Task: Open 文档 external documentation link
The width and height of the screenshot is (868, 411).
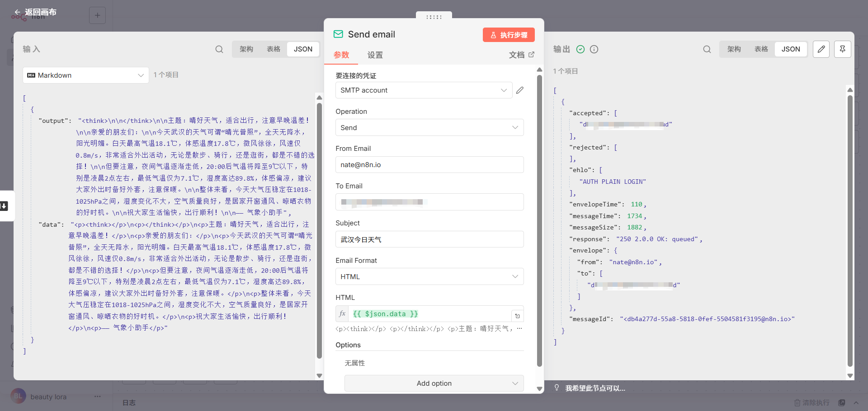Action: [522, 55]
